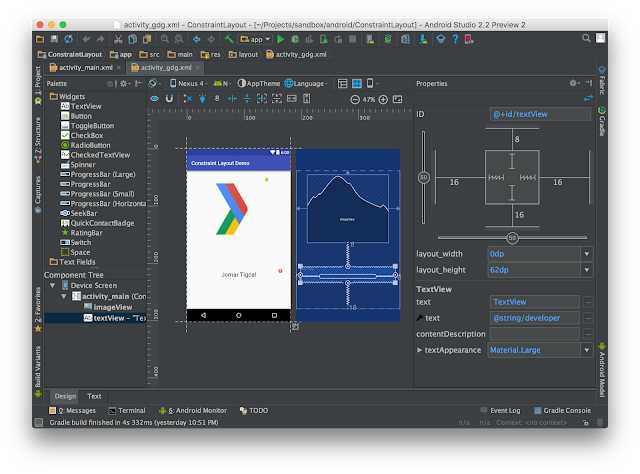Select CheckBox widget in the Palette
The height and width of the screenshot is (474, 640).
(87, 135)
